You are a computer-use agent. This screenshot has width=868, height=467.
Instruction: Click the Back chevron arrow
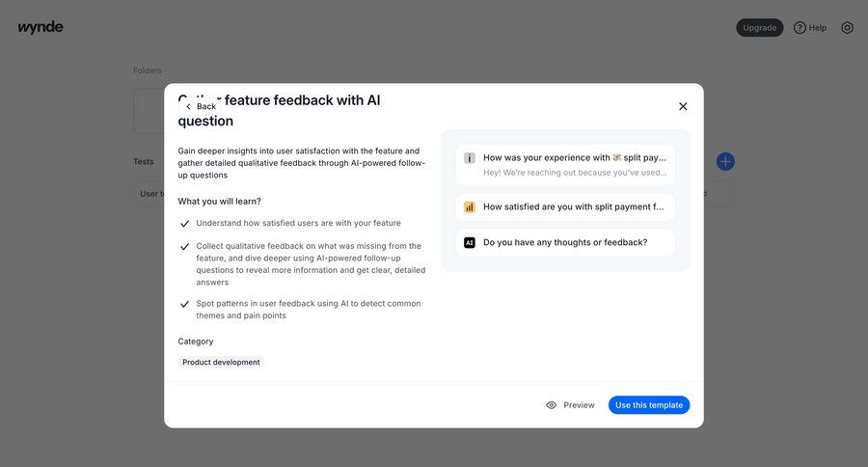click(188, 106)
